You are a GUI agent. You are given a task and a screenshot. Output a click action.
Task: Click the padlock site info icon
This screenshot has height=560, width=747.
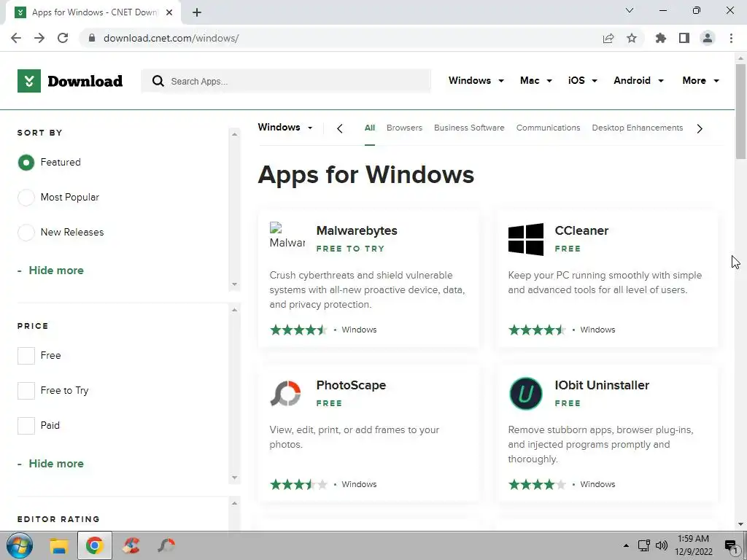coord(92,38)
